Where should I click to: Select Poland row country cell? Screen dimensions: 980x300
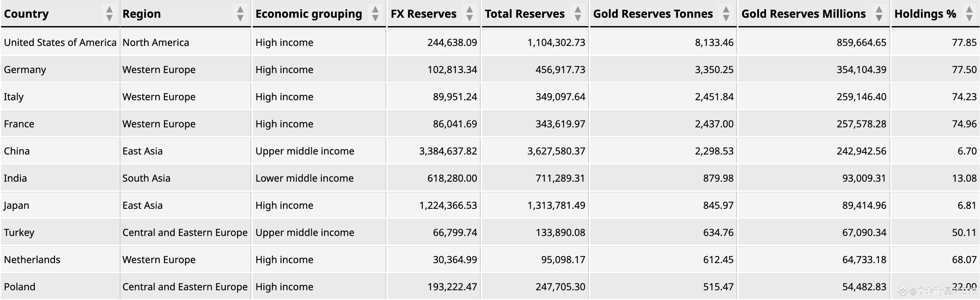click(60, 287)
